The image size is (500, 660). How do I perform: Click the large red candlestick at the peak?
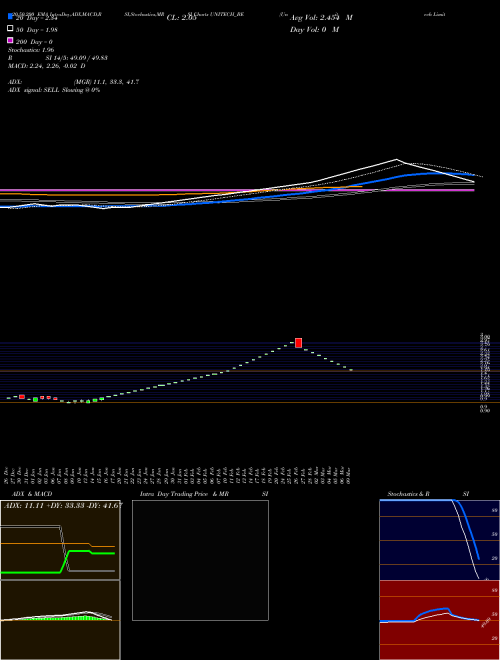[298, 343]
